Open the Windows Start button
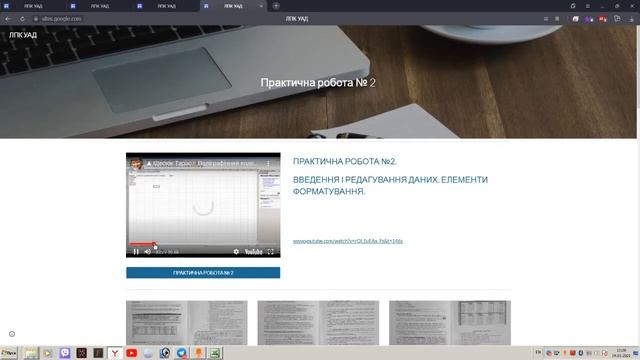The image size is (640, 360). pyautogui.click(x=9, y=353)
